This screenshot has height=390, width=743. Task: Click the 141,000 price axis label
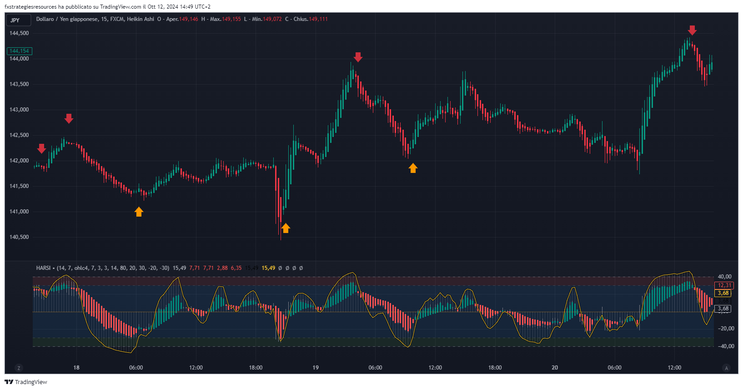(19, 212)
